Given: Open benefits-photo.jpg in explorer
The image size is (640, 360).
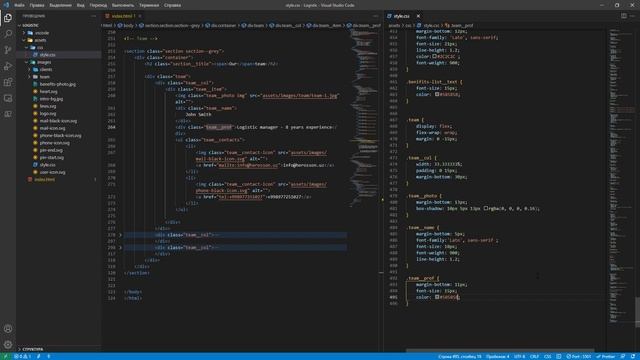Looking at the screenshot, I should pyautogui.click(x=58, y=84).
